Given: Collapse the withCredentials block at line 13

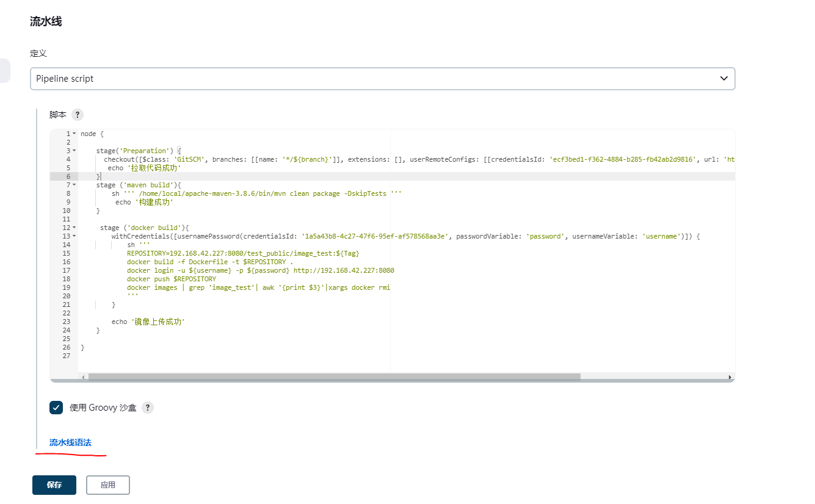Looking at the screenshot, I should (x=74, y=236).
